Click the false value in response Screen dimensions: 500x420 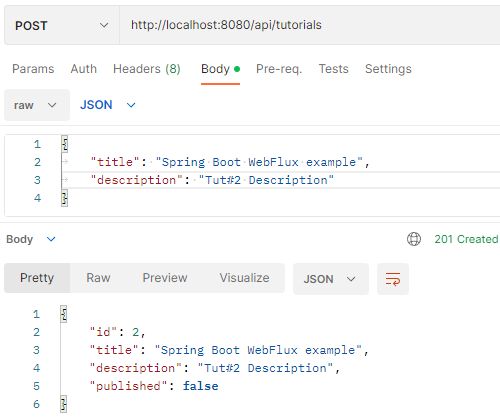(201, 386)
